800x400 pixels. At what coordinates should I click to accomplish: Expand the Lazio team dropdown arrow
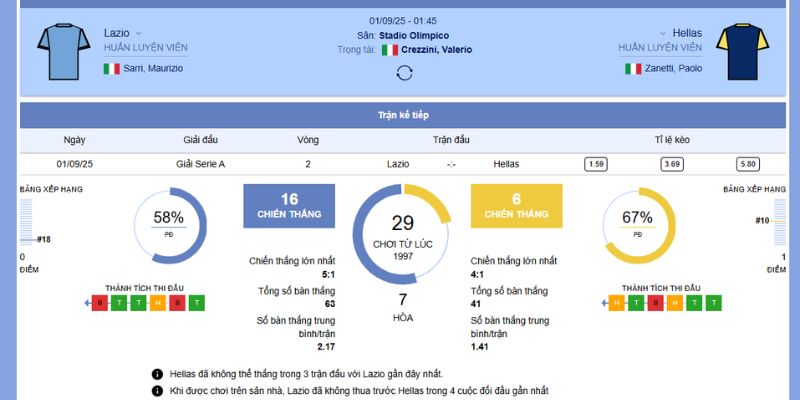point(139,34)
